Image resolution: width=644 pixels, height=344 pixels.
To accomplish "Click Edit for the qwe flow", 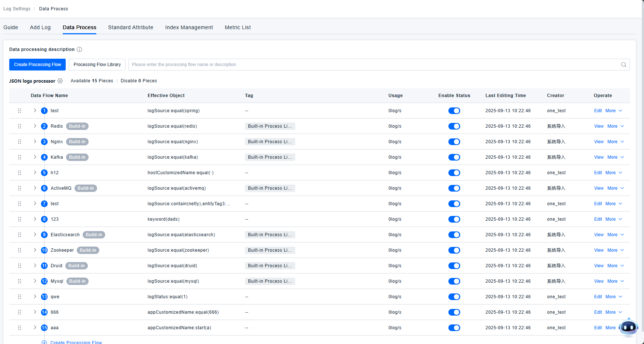I will pyautogui.click(x=598, y=297).
